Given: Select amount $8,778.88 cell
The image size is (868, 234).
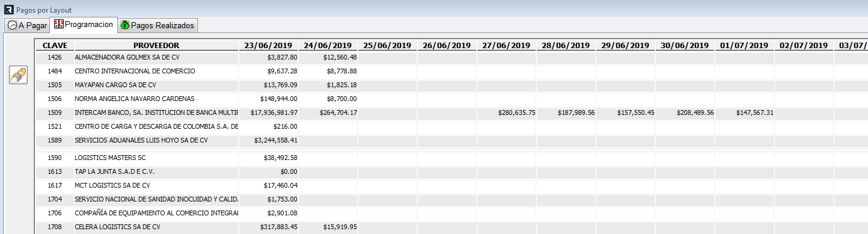Looking at the screenshot, I should 328,72.
